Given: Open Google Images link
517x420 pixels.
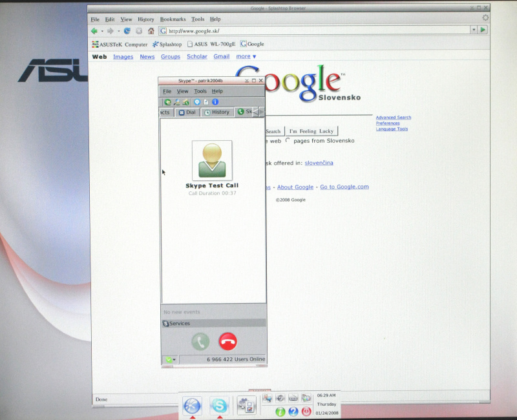Looking at the screenshot, I should (x=123, y=57).
